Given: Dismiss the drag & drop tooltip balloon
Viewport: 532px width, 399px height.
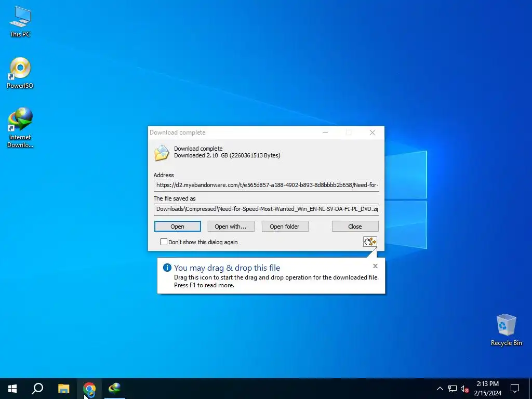Looking at the screenshot, I should [x=375, y=266].
